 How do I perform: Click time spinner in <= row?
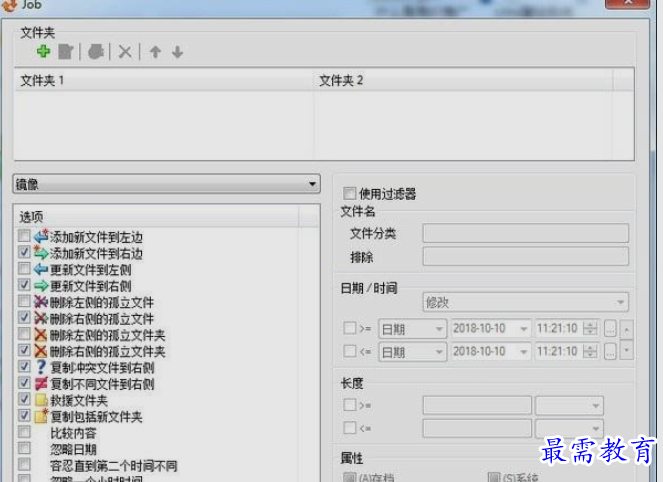click(590, 352)
